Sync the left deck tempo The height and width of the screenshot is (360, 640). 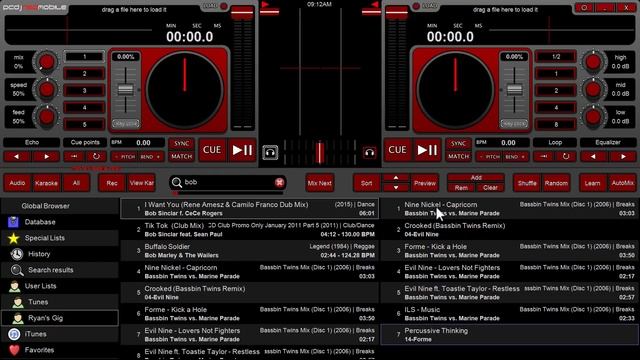(x=182, y=144)
